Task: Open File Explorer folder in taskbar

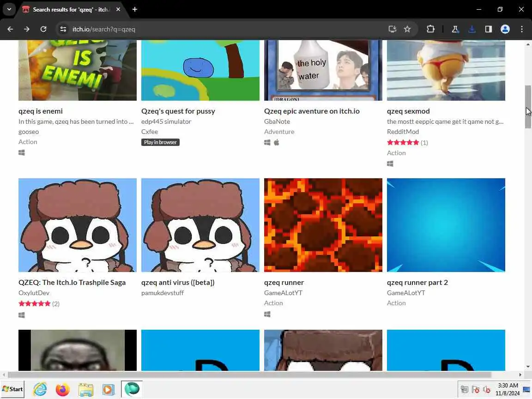Action: (85, 389)
